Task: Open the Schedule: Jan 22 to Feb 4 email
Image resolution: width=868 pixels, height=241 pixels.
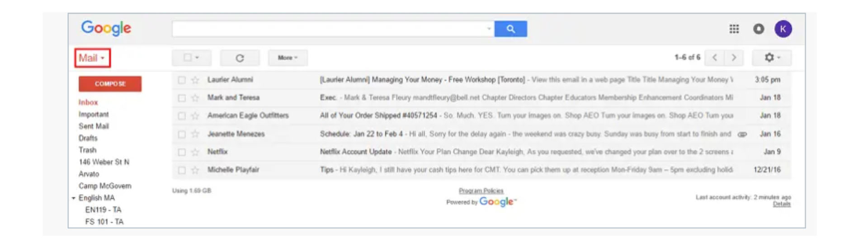Action: click(x=481, y=134)
